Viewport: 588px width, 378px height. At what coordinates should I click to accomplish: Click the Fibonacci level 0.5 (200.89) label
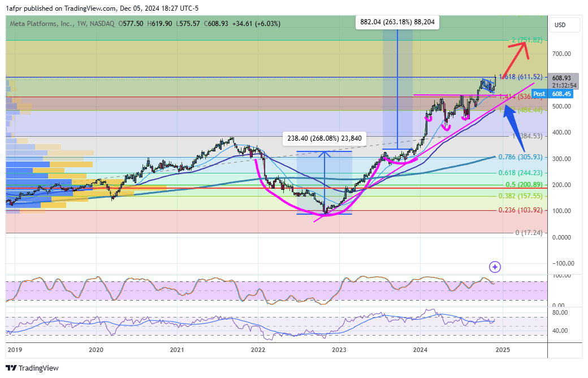[x=524, y=185]
